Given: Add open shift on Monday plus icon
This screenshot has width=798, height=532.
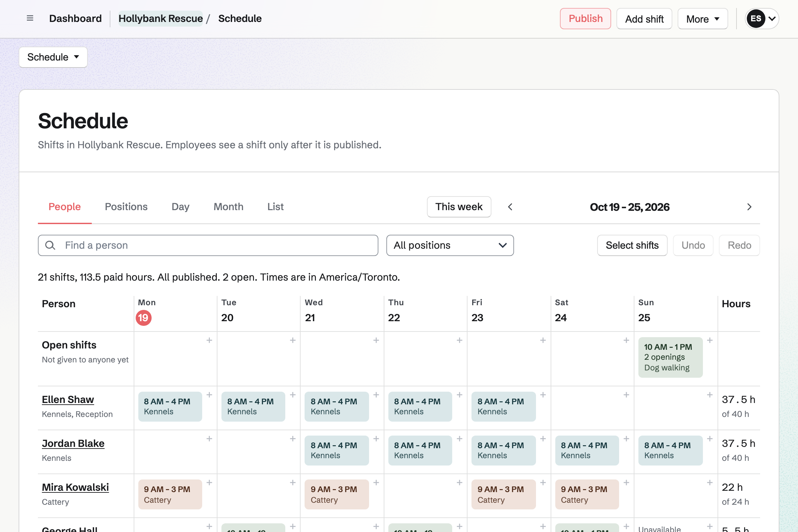Looking at the screenshot, I should (x=209, y=340).
